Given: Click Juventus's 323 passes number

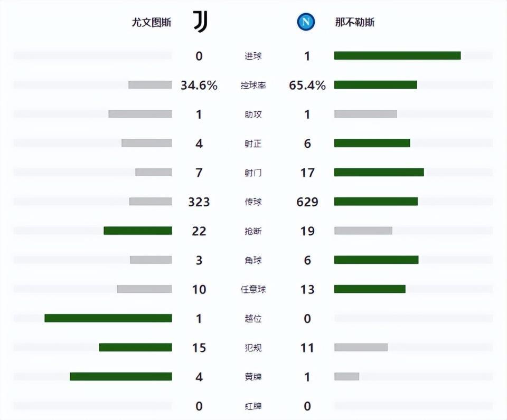Looking at the screenshot, I should click(x=199, y=202).
